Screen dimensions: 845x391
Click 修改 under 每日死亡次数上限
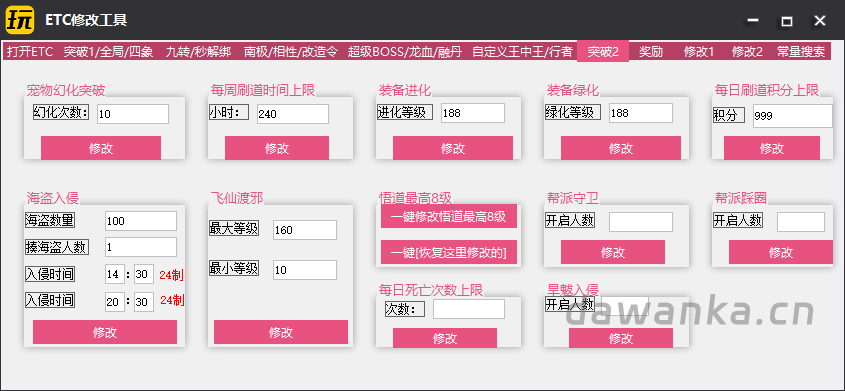445,338
